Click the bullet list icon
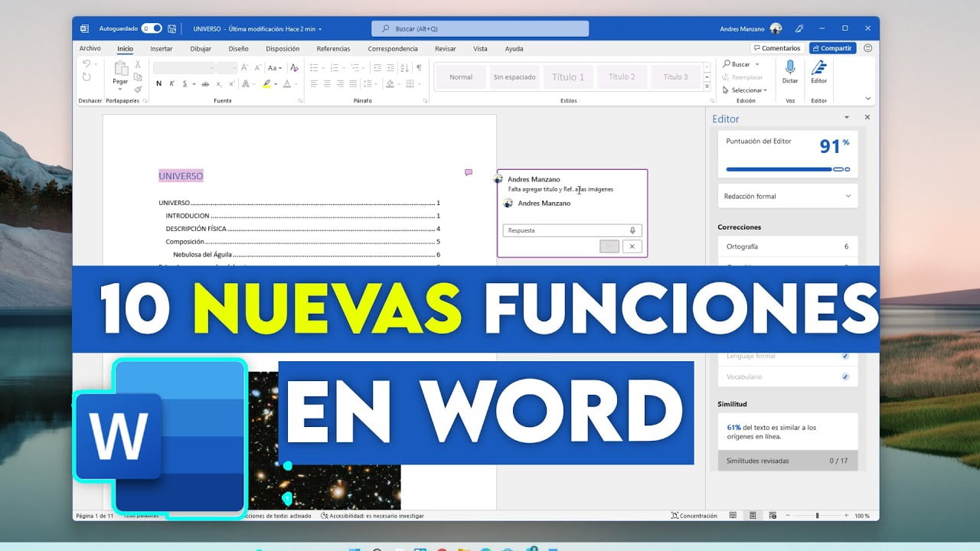The width and height of the screenshot is (980, 551). [315, 68]
